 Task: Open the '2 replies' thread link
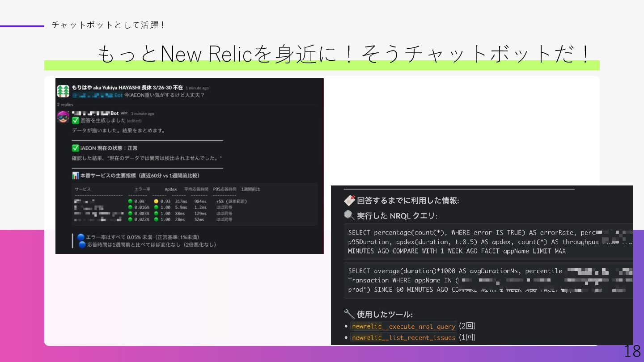(x=65, y=105)
